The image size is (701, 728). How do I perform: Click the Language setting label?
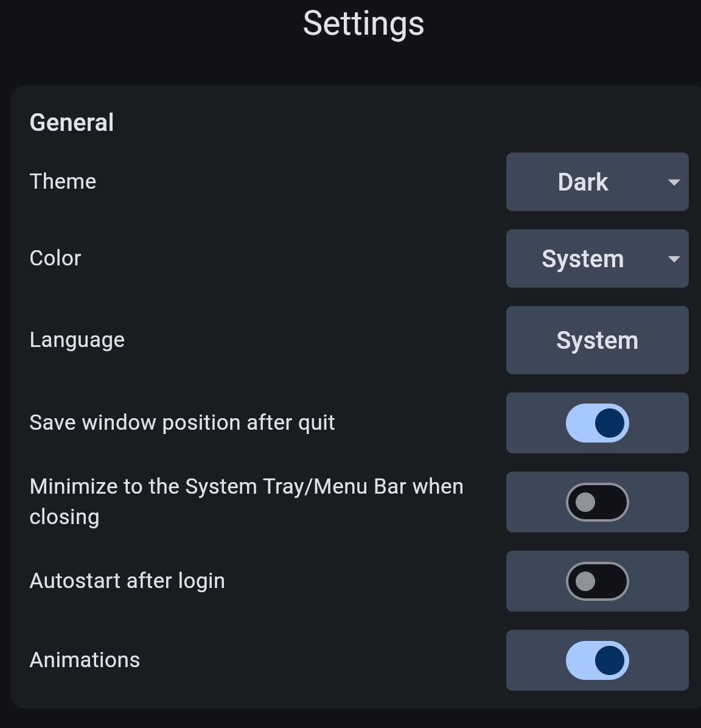point(77,340)
